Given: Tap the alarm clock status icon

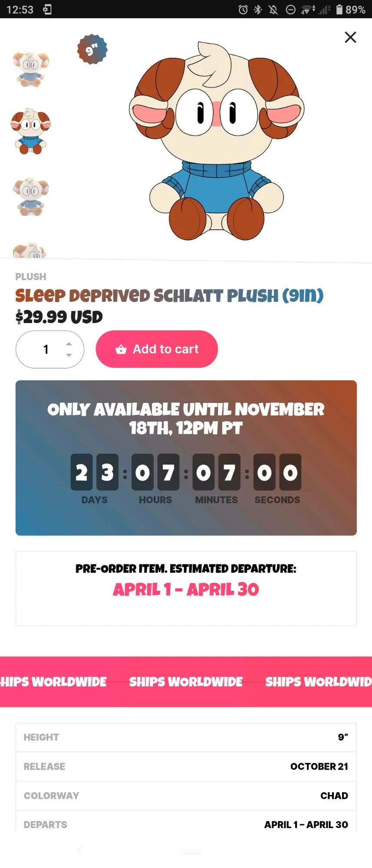Looking at the screenshot, I should [243, 10].
